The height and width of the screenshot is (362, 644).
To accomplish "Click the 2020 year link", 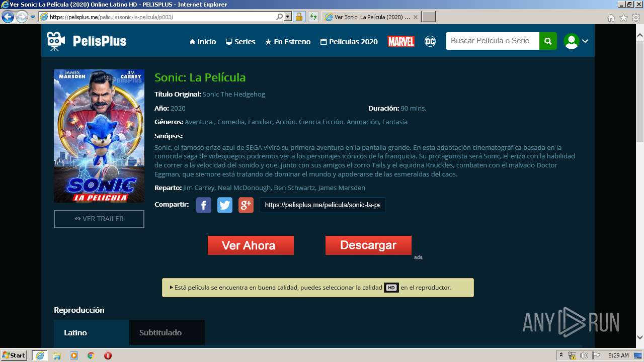I will 178,108.
